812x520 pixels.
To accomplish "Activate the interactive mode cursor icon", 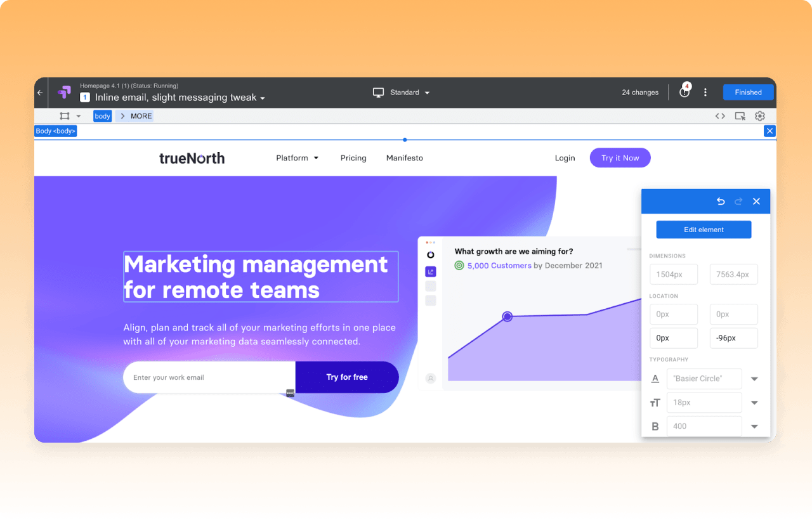I will (740, 116).
